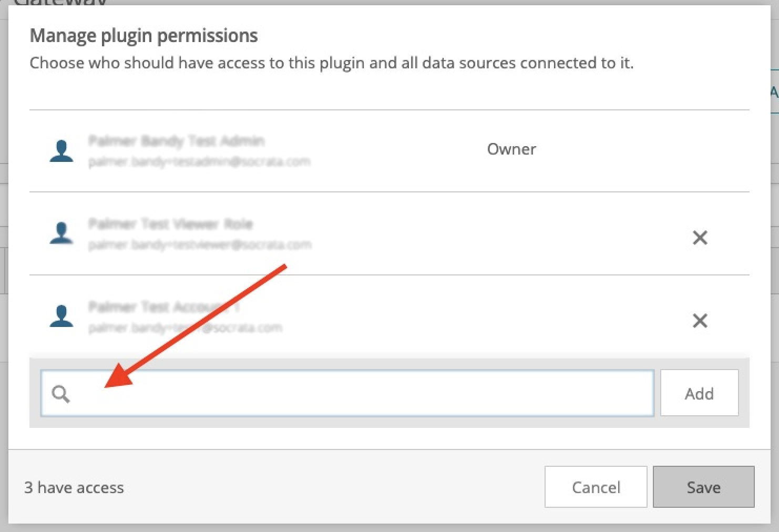The width and height of the screenshot is (779, 532).
Task: Click the Owner role label
Action: [x=511, y=149]
